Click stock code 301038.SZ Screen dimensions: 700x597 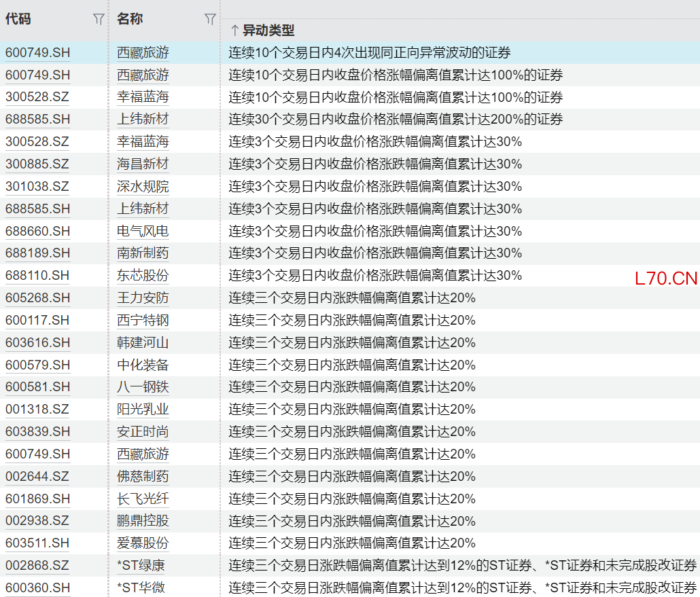(37, 186)
